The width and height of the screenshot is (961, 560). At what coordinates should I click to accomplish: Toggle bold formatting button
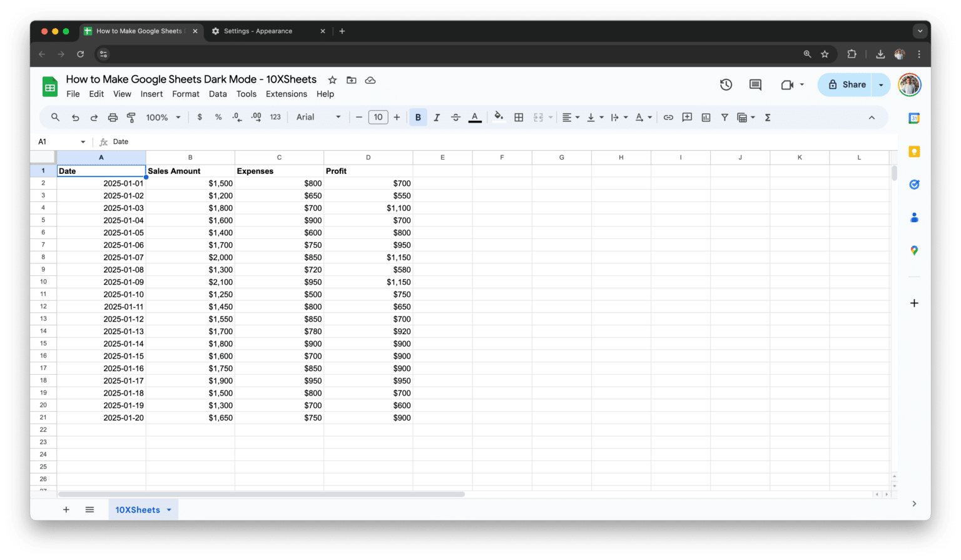click(x=418, y=117)
